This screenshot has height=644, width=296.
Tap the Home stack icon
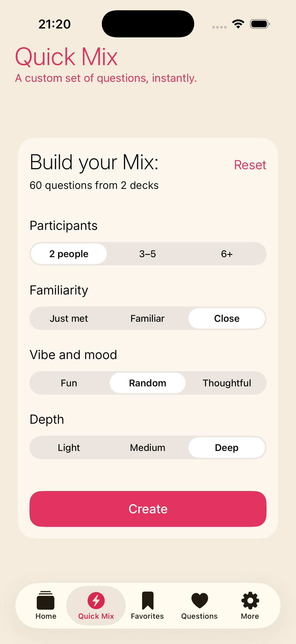coord(45,601)
